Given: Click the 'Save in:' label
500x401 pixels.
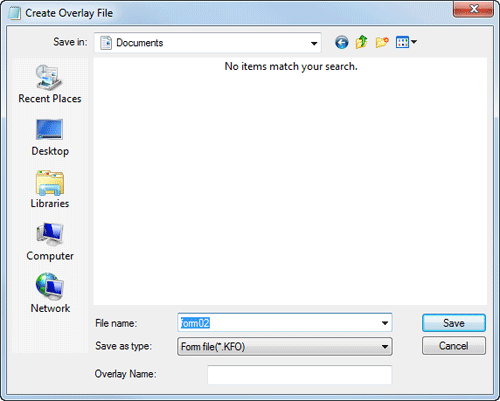Looking at the screenshot, I should 70,42.
